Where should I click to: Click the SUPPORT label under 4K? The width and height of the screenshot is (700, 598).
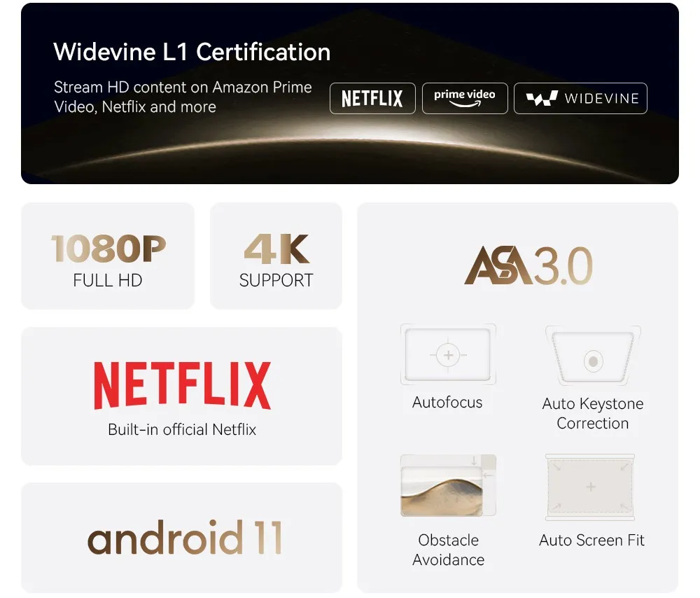click(276, 281)
